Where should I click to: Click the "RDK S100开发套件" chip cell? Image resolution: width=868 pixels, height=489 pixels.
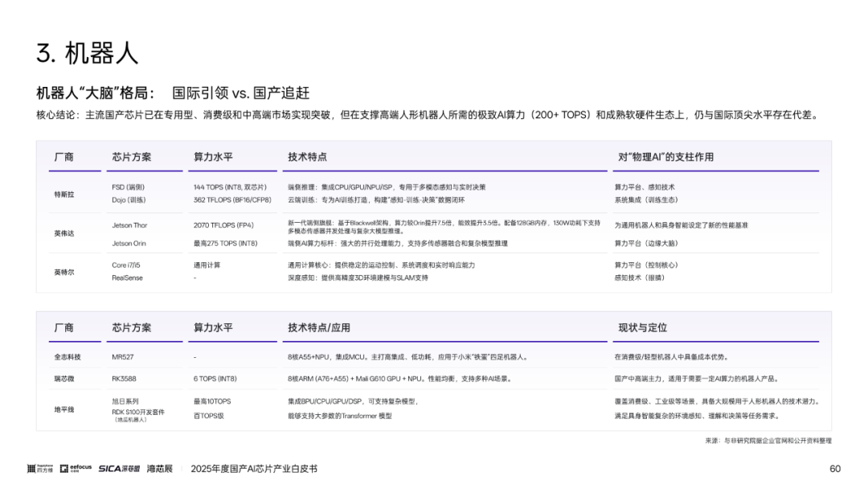click(x=138, y=412)
